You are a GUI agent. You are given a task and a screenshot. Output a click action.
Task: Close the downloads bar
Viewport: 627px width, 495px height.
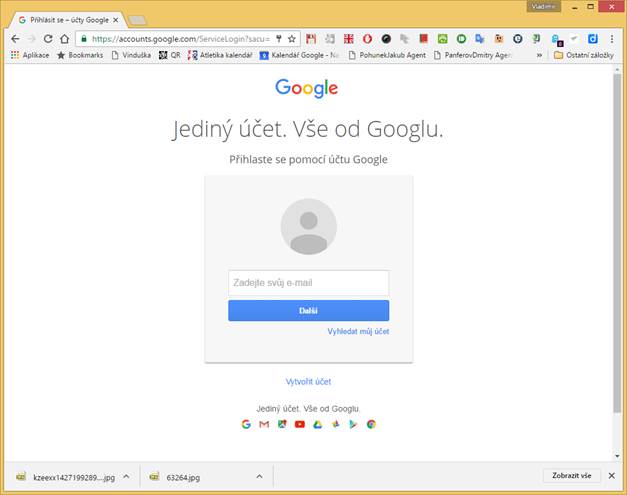[x=611, y=475]
